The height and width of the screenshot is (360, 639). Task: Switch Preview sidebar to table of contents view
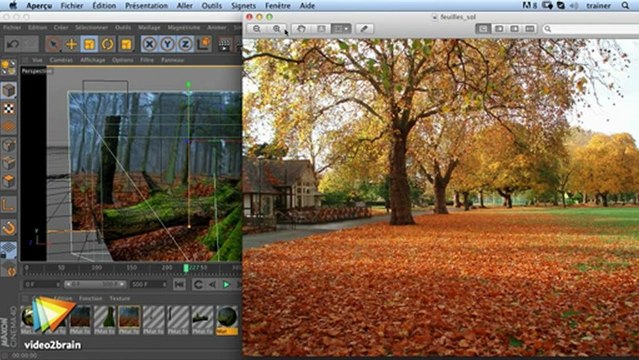click(514, 29)
